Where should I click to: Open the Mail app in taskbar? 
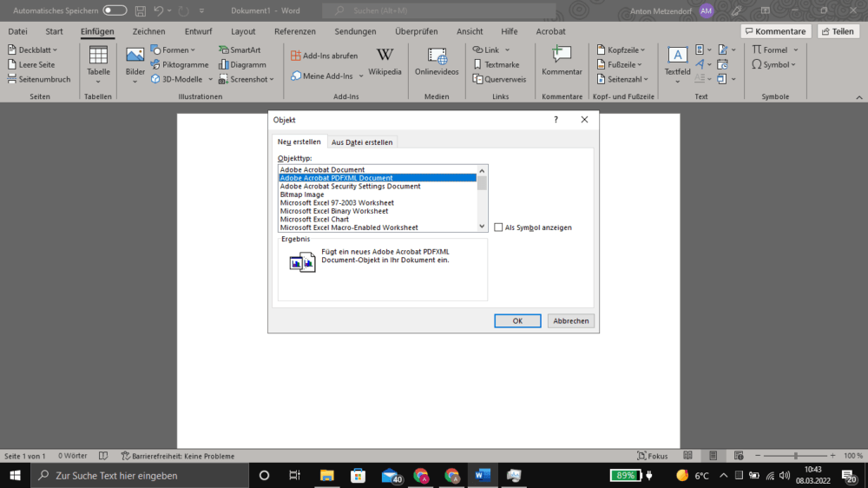(x=391, y=475)
